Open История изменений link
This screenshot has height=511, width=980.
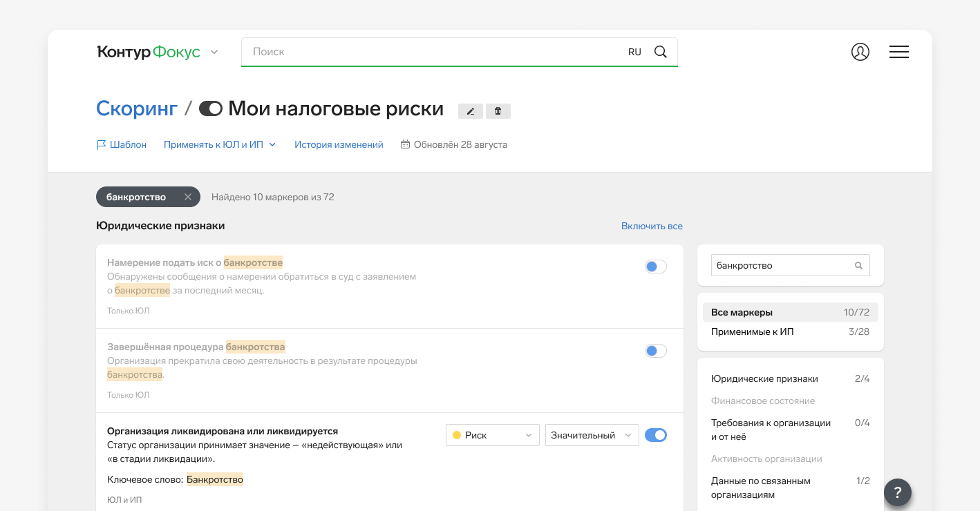pyautogui.click(x=339, y=144)
